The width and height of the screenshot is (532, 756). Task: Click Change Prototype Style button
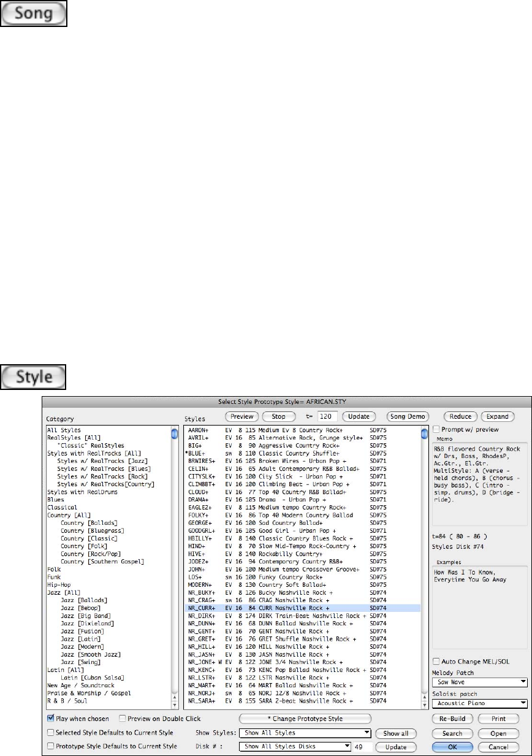pyautogui.click(x=305, y=719)
